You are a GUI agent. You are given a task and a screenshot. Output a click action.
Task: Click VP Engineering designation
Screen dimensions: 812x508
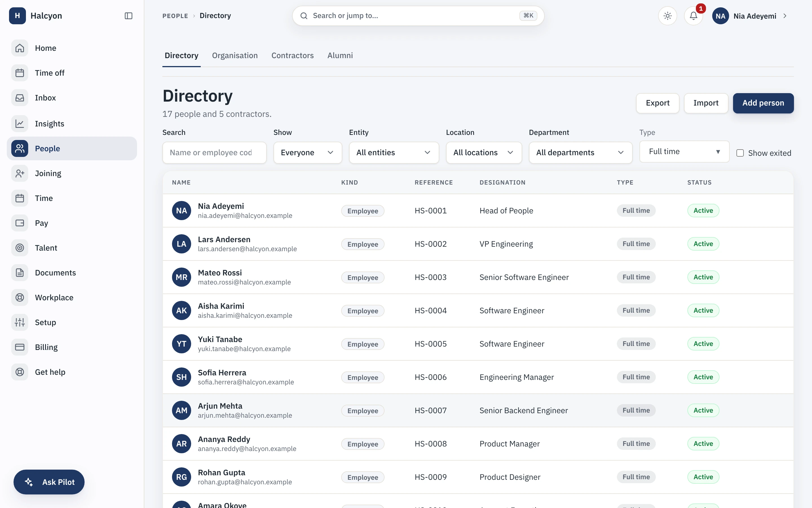tap(506, 244)
